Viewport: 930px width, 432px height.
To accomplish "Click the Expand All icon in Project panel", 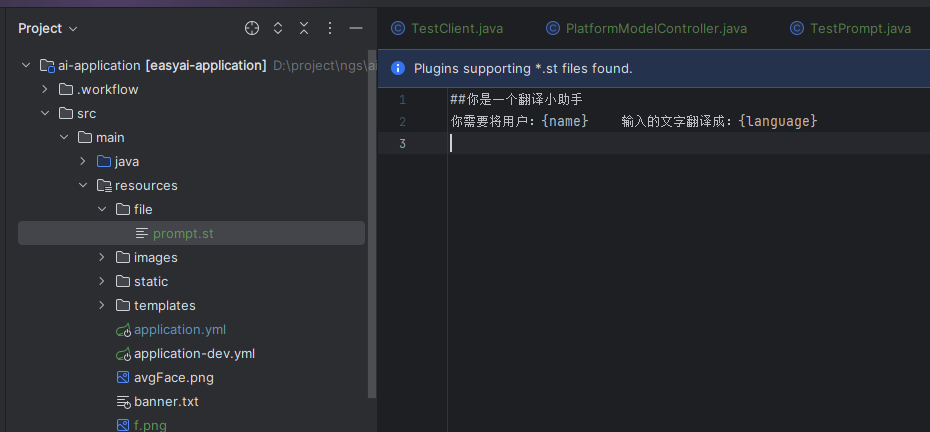I will click(278, 28).
